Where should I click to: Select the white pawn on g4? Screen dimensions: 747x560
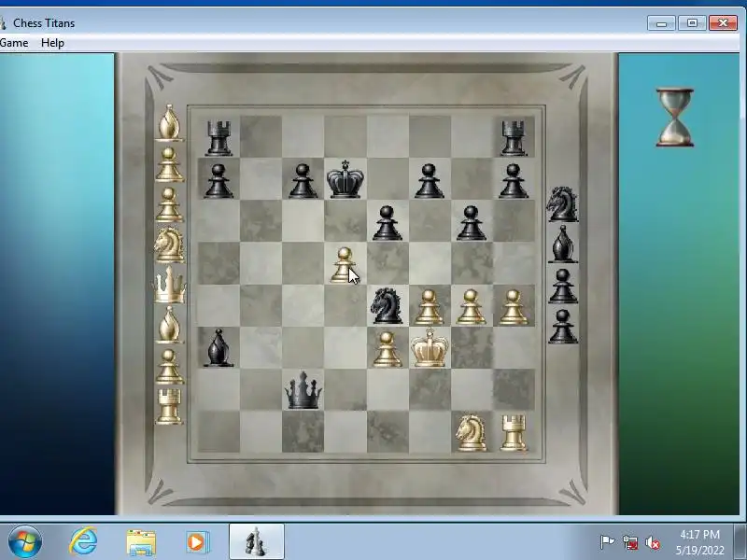coord(472,307)
